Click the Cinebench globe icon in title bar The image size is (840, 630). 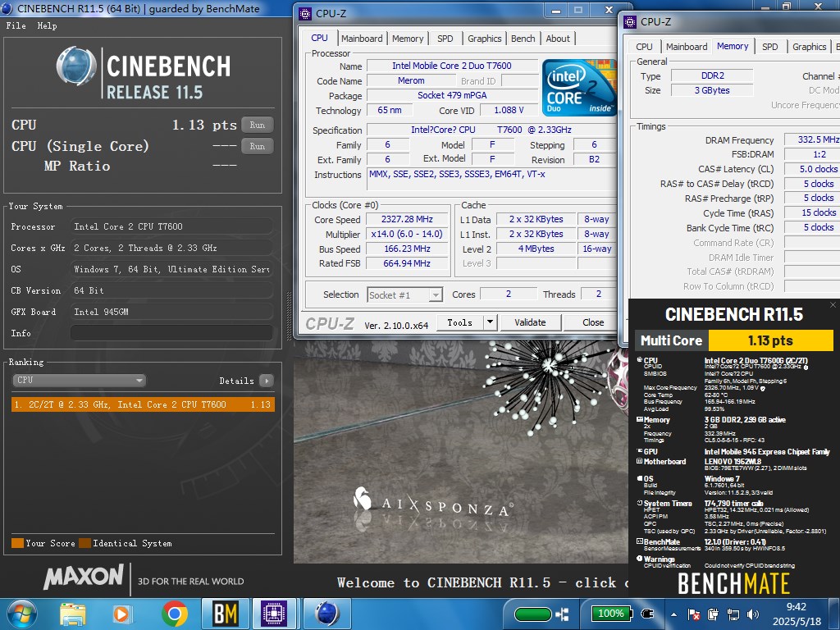(x=8, y=8)
